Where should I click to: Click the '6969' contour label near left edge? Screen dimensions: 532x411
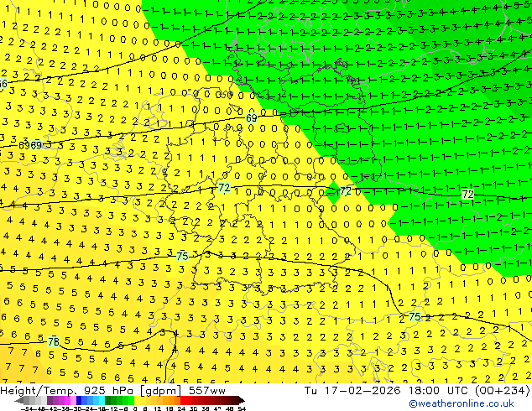pos(30,145)
